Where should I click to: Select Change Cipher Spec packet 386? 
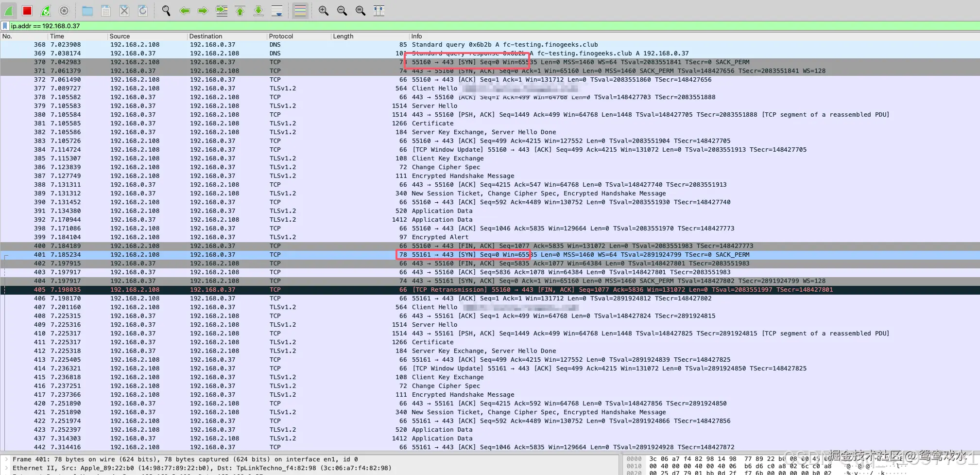[490, 167]
